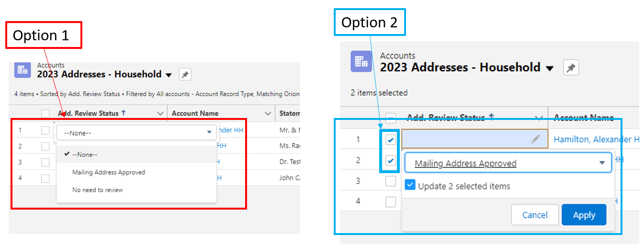Viewport: 644px width, 247px height.
Task: Click the pencil edit icon in the highlighted cell
Action: click(x=535, y=139)
